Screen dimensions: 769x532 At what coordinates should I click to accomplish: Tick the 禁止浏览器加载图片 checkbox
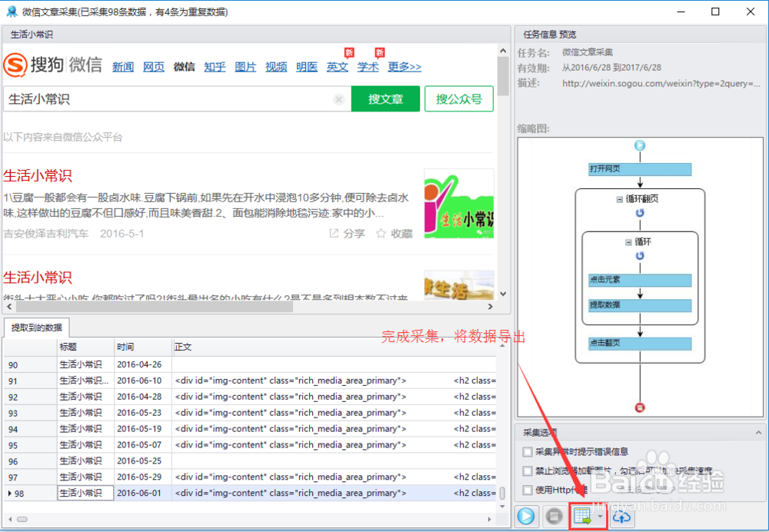528,470
